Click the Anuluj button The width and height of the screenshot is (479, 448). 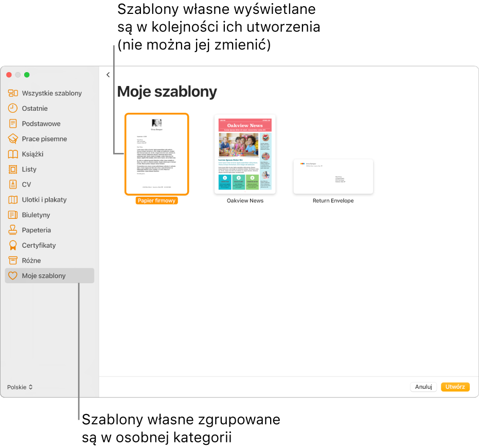423,387
